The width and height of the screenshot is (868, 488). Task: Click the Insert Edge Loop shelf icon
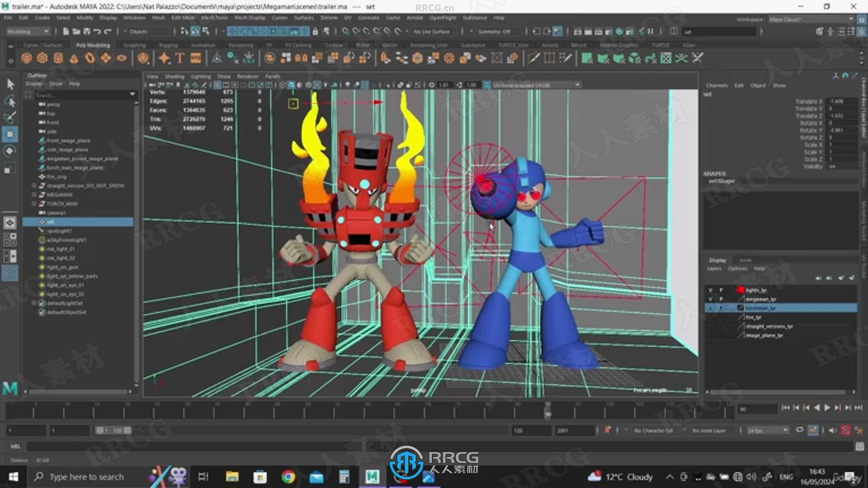click(x=549, y=58)
